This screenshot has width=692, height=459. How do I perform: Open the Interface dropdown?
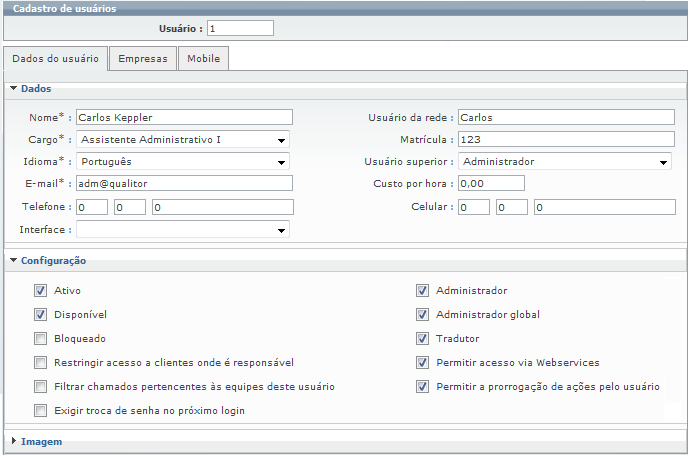(x=282, y=230)
